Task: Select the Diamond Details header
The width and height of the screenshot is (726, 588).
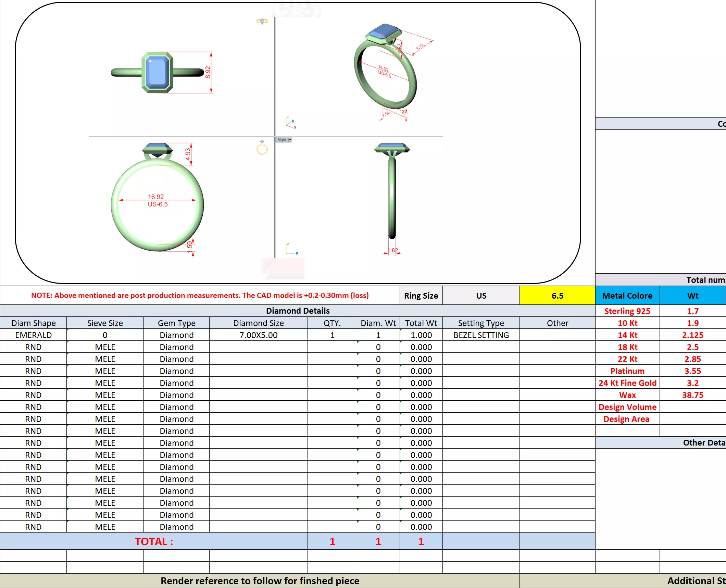Action: pyautogui.click(x=298, y=311)
